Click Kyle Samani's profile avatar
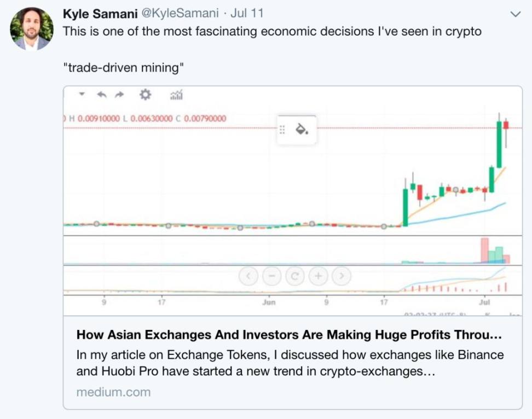 pos(31,29)
